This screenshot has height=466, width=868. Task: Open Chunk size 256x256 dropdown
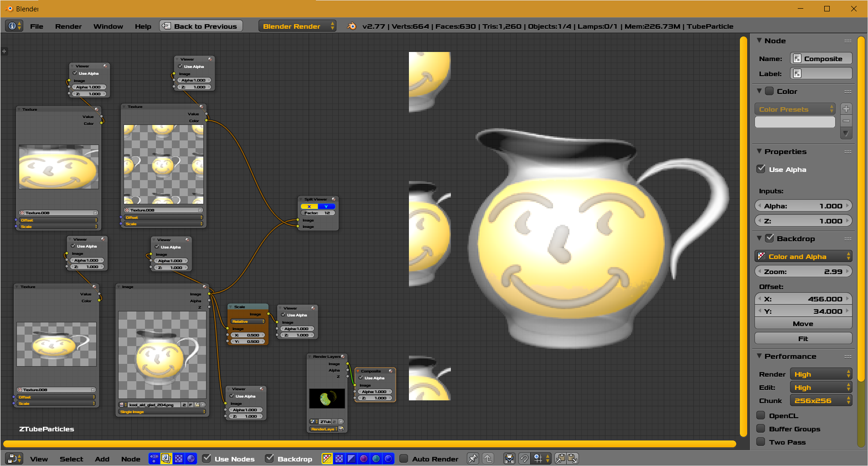821,400
